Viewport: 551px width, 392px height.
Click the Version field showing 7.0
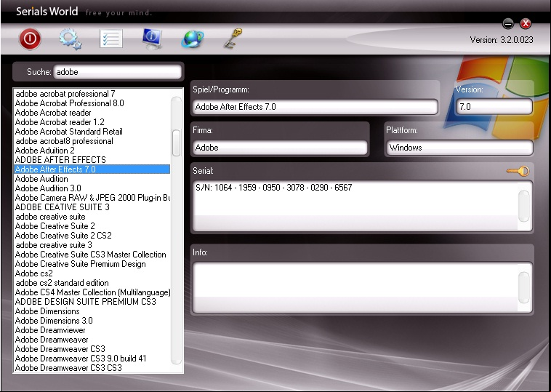coord(494,106)
